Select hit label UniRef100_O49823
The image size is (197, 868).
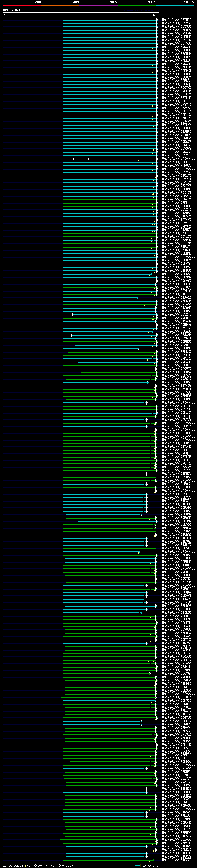tap(176, 297)
